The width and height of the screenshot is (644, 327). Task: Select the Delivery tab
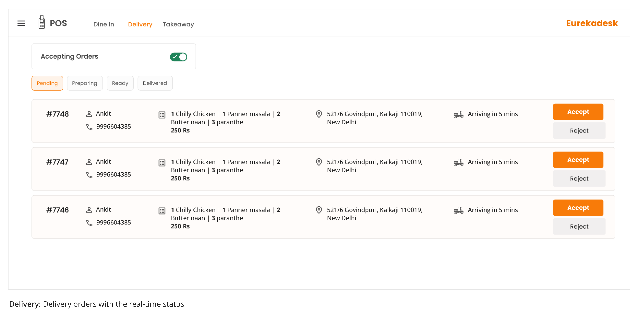(140, 24)
